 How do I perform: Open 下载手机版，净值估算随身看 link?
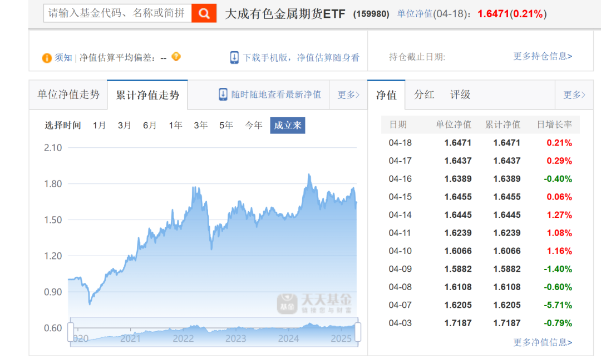[x=301, y=58]
